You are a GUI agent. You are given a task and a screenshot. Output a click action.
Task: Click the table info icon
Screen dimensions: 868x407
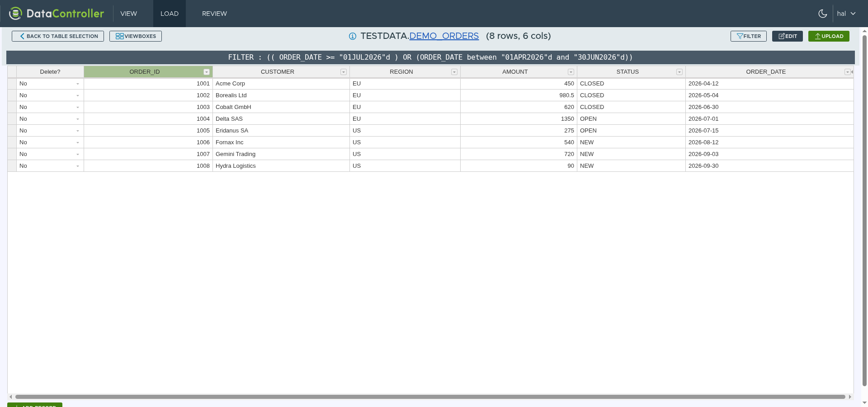(x=353, y=36)
